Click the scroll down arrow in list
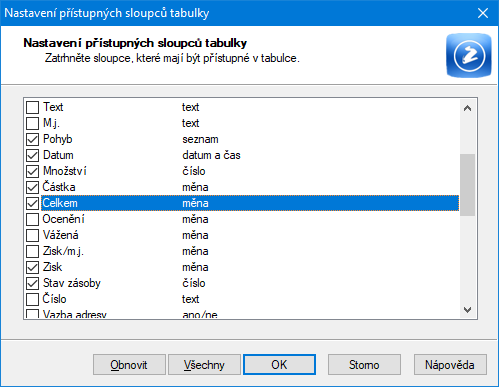The image size is (499, 387). click(x=467, y=310)
